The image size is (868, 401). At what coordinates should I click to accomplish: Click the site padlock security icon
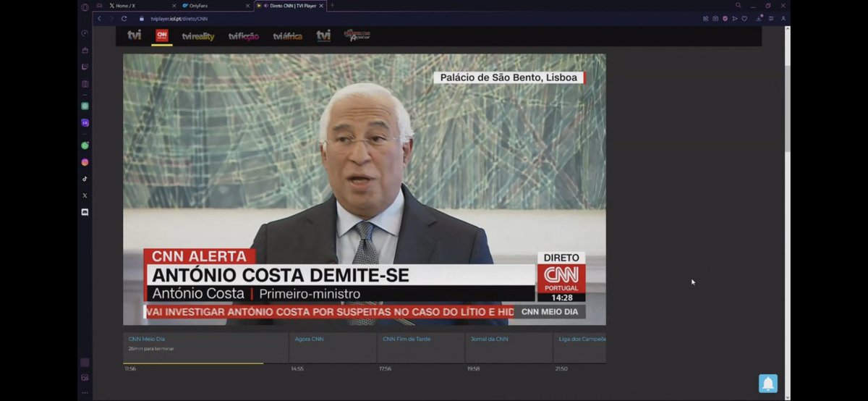tap(142, 18)
